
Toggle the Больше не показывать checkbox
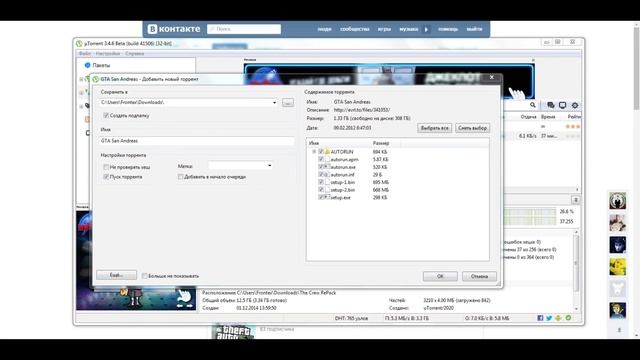point(144,276)
